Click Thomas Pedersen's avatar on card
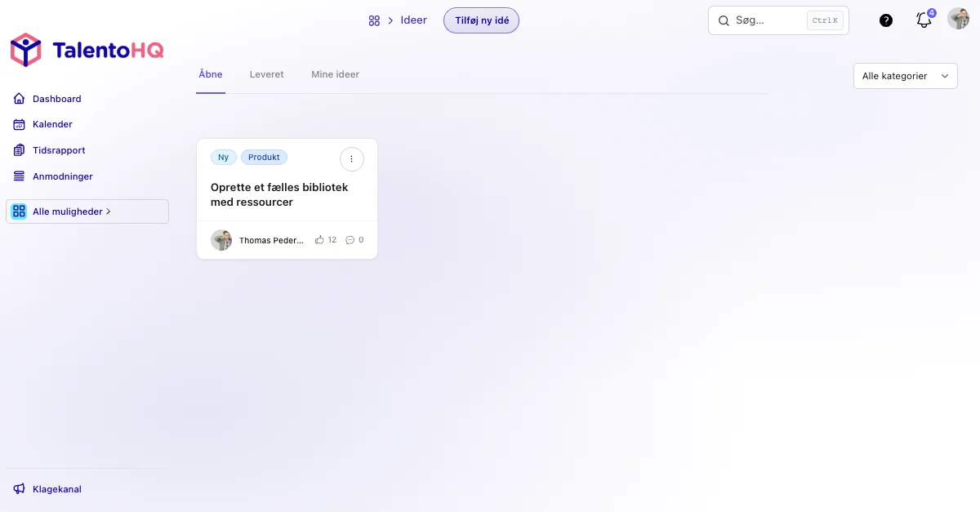Viewport: 980px width, 512px height. (x=221, y=240)
